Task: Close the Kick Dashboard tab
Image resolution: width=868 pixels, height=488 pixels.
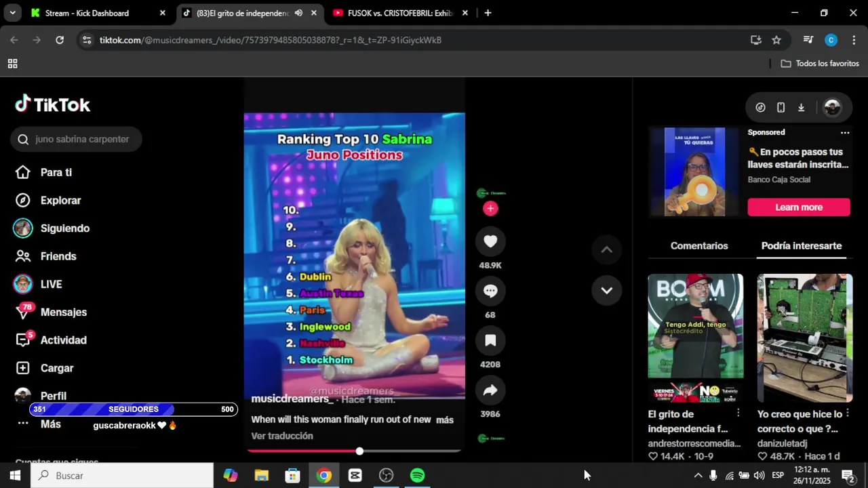Action: (162, 13)
